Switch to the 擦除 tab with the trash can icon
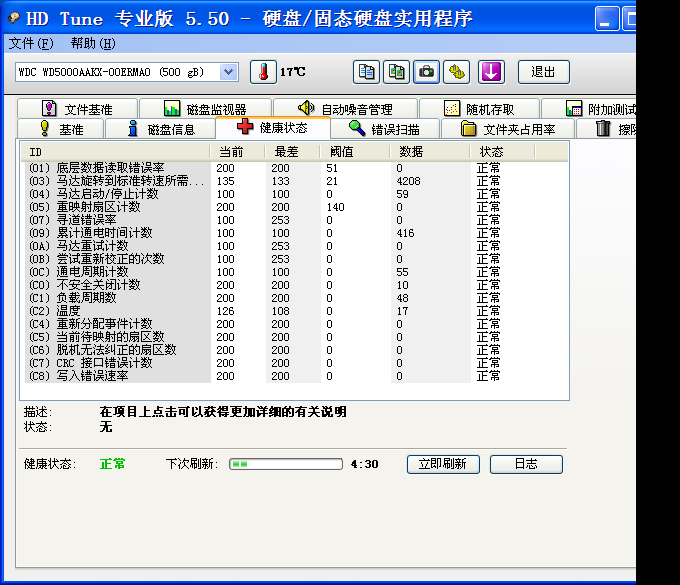Viewport: 680px width, 585px height. (x=606, y=129)
